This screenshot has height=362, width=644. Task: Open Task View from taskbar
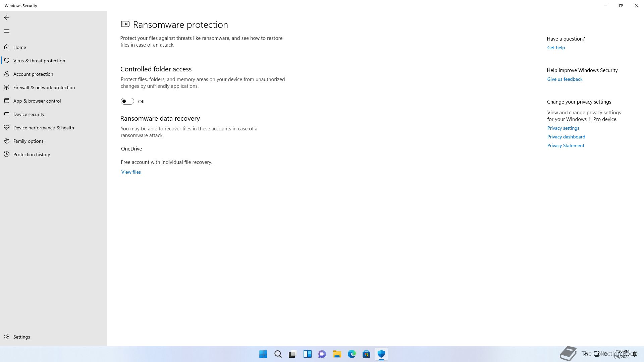(293, 354)
